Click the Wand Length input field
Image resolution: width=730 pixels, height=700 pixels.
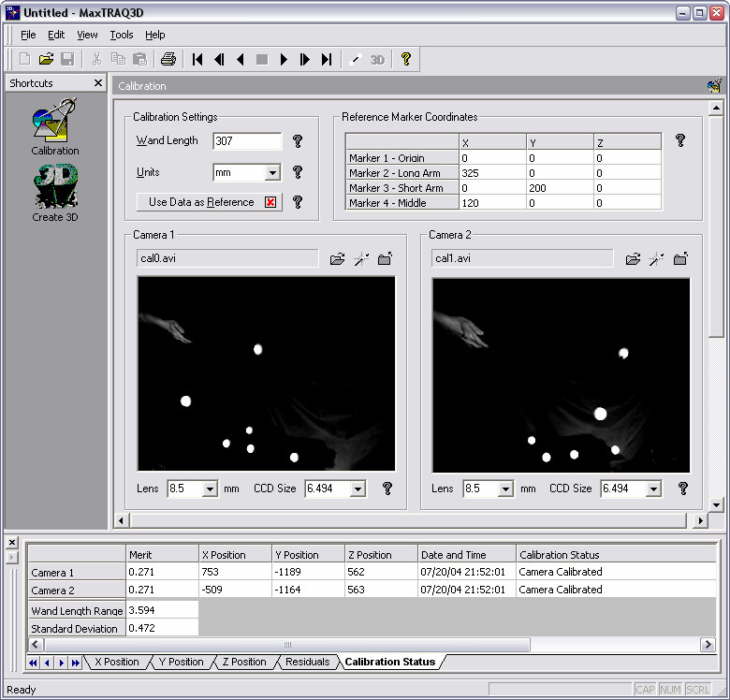[247, 141]
